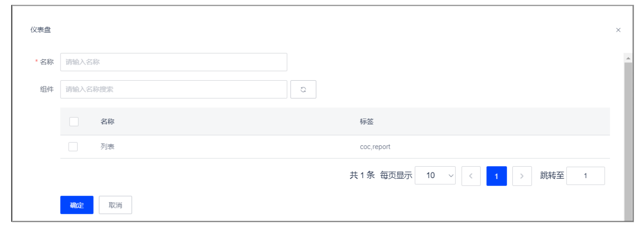Screen dimensions: 644x227
Task: Click the 名称 column header
Action: pyautogui.click(x=108, y=122)
